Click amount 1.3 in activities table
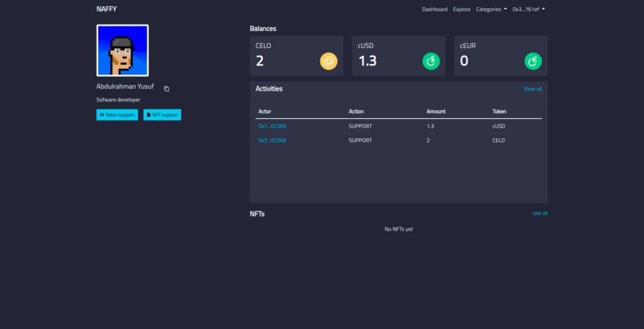The height and width of the screenshot is (329, 644). coord(430,126)
